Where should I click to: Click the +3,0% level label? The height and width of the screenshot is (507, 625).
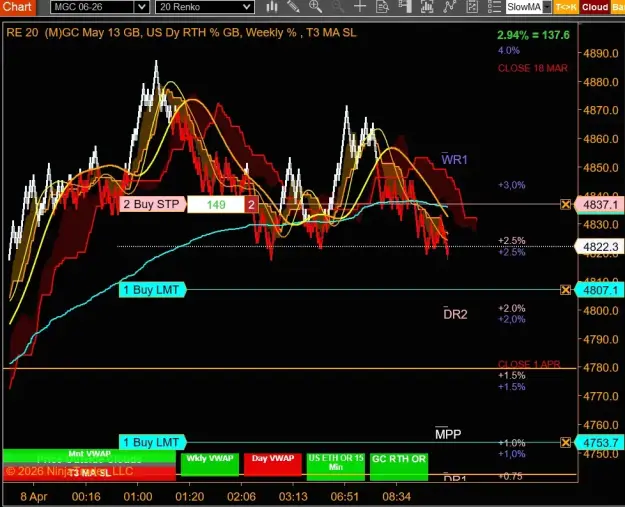(x=511, y=185)
